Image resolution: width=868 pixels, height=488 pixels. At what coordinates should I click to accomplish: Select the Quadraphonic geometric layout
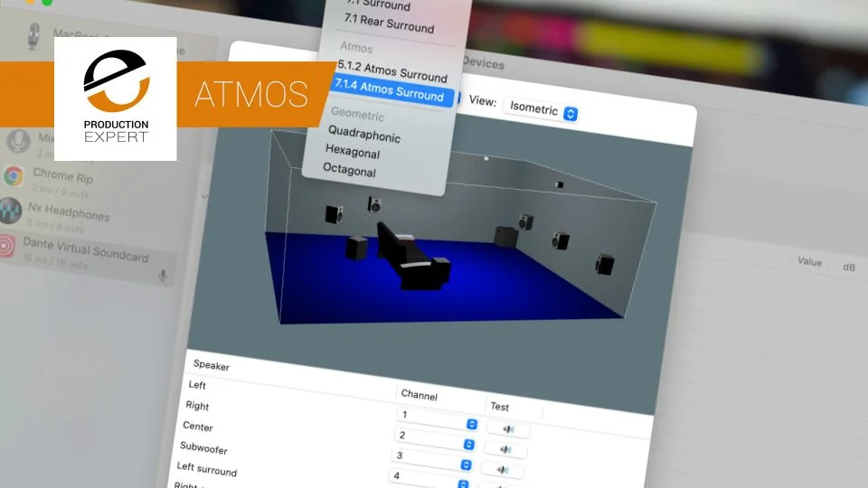(363, 134)
